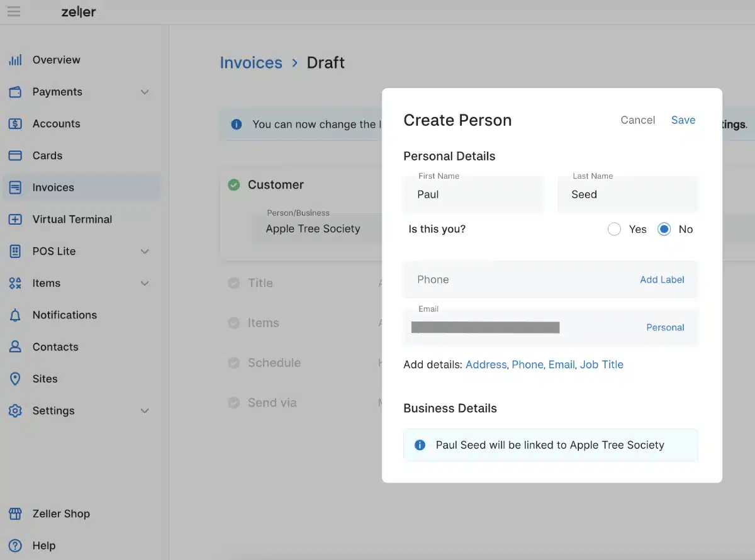Click the Payments wallet icon
Image resolution: width=755 pixels, height=560 pixels.
(15, 92)
